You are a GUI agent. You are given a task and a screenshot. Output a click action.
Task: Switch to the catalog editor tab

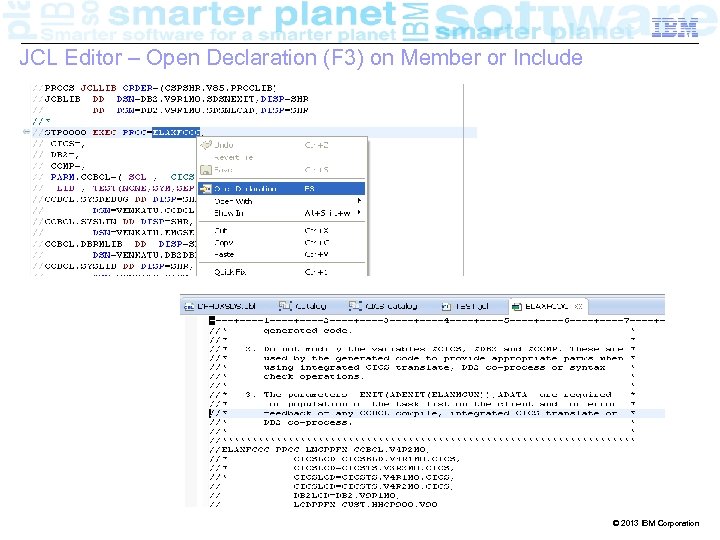(x=303, y=306)
